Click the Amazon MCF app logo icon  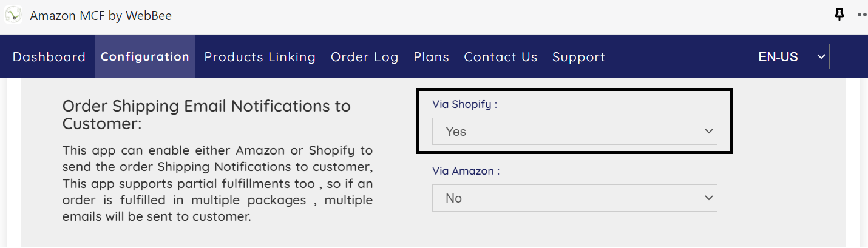(13, 15)
